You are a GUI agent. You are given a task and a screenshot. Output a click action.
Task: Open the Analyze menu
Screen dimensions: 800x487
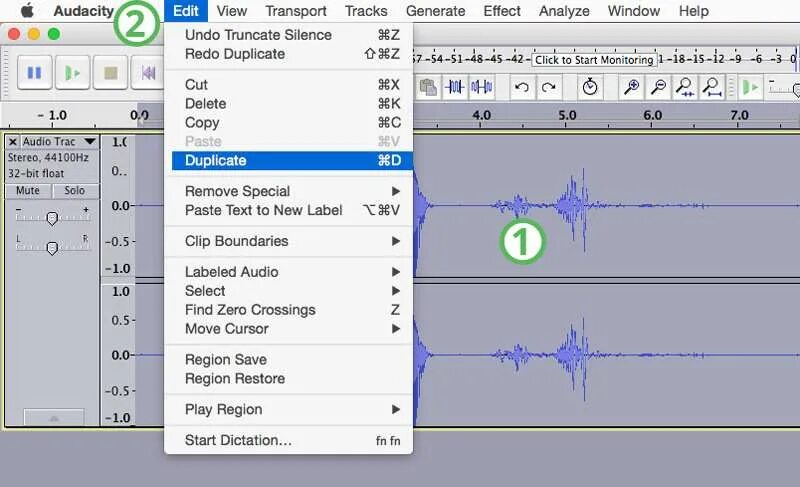coord(564,11)
